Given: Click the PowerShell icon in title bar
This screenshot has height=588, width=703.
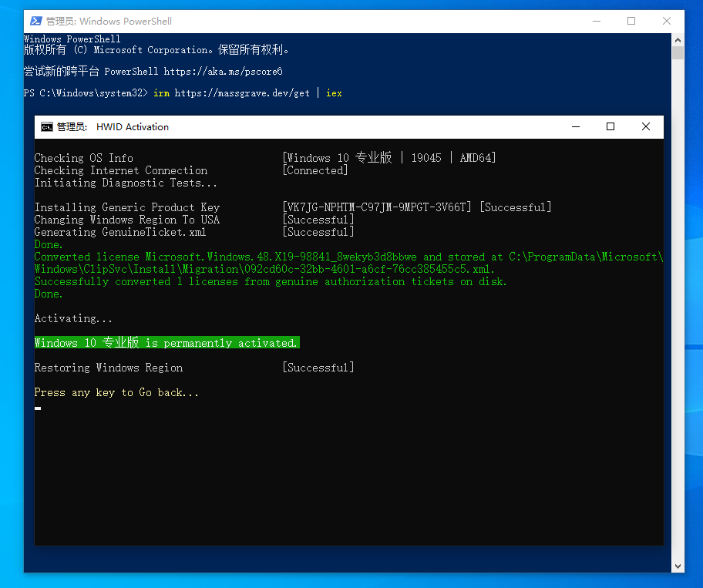Looking at the screenshot, I should (36, 21).
